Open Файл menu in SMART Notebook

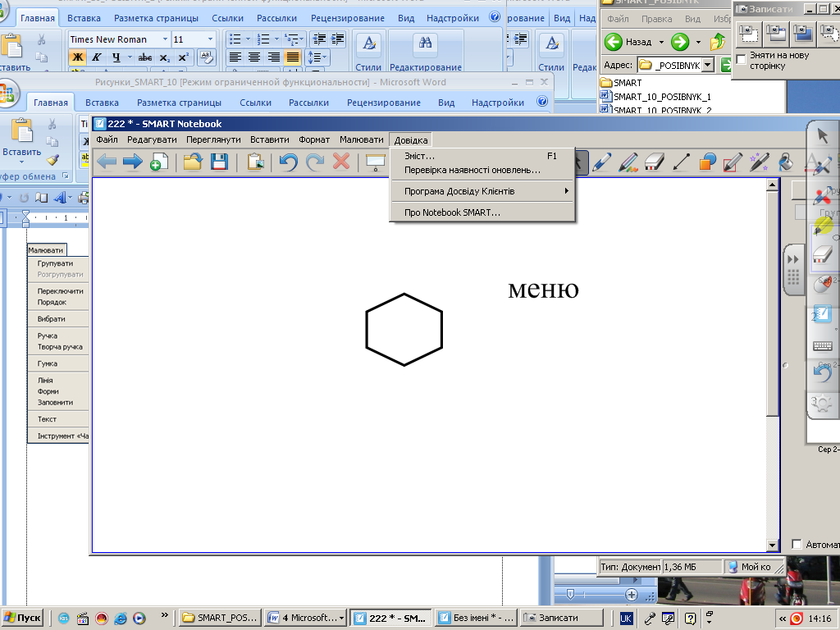coord(107,139)
